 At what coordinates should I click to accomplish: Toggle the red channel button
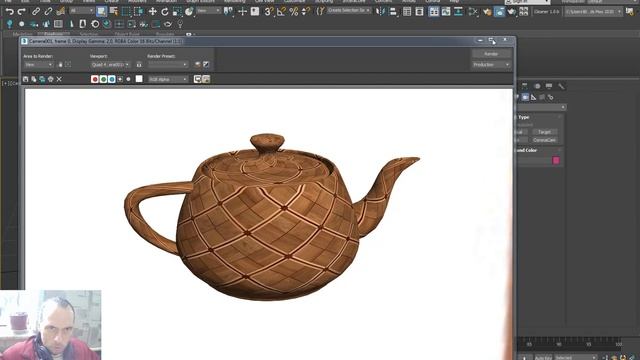point(95,79)
